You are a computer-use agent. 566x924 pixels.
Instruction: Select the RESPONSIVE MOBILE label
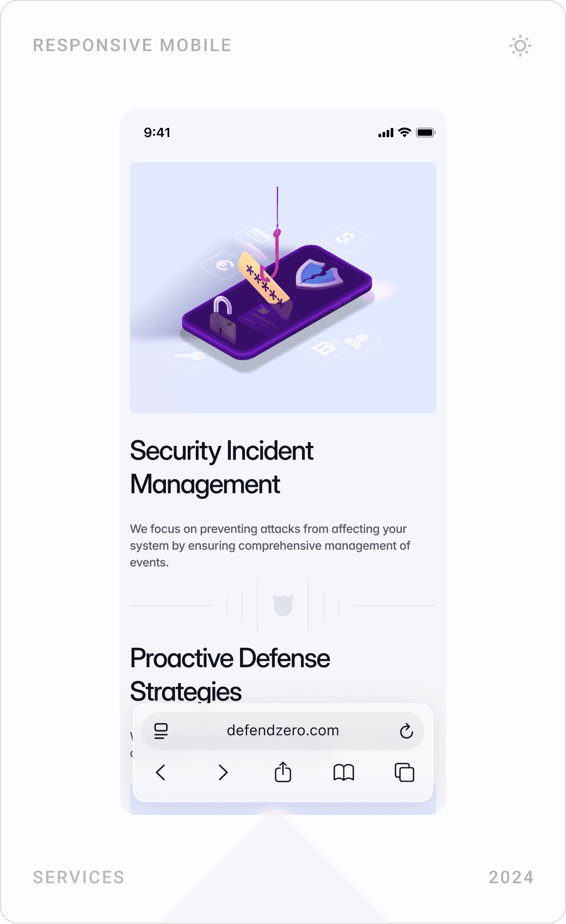[x=132, y=45]
